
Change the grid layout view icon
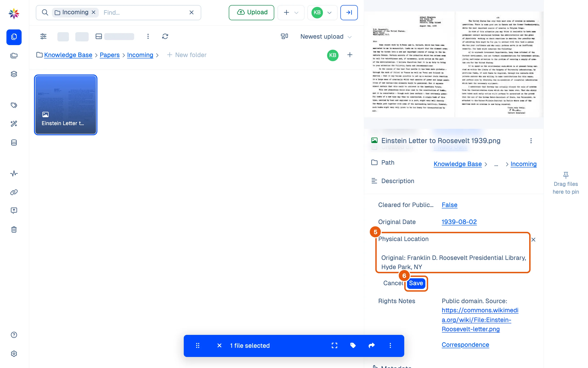(284, 37)
